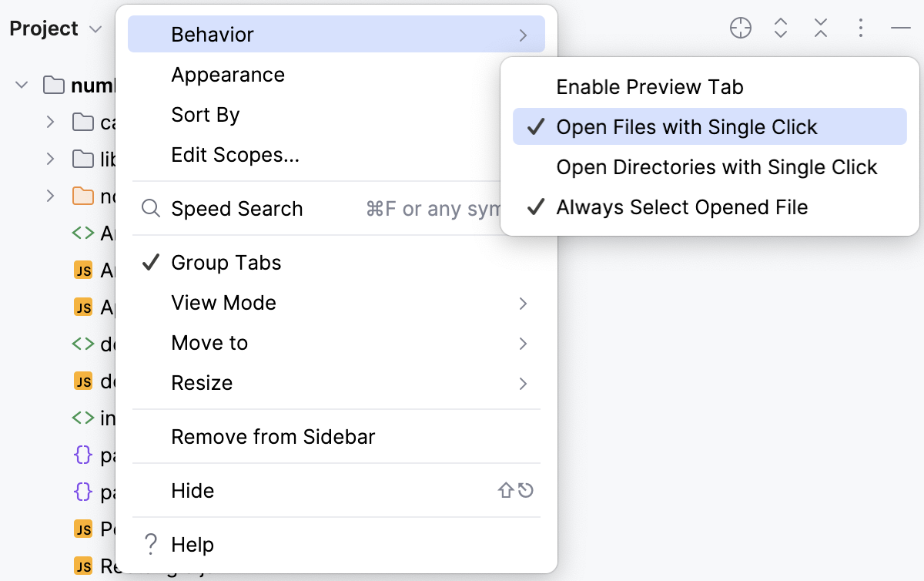
Task: Click Remove from Sidebar
Action: point(273,436)
